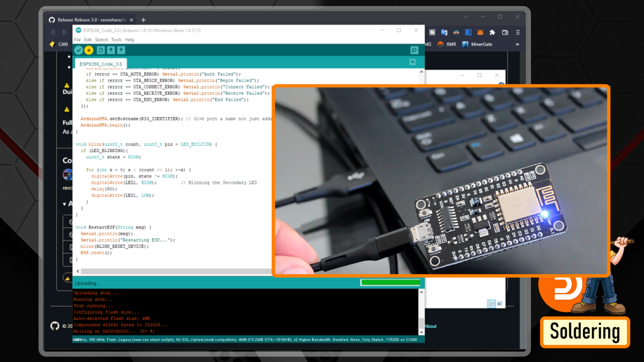644x362 pixels.
Task: Click the About link near the footer
Action: pyautogui.click(x=430, y=326)
